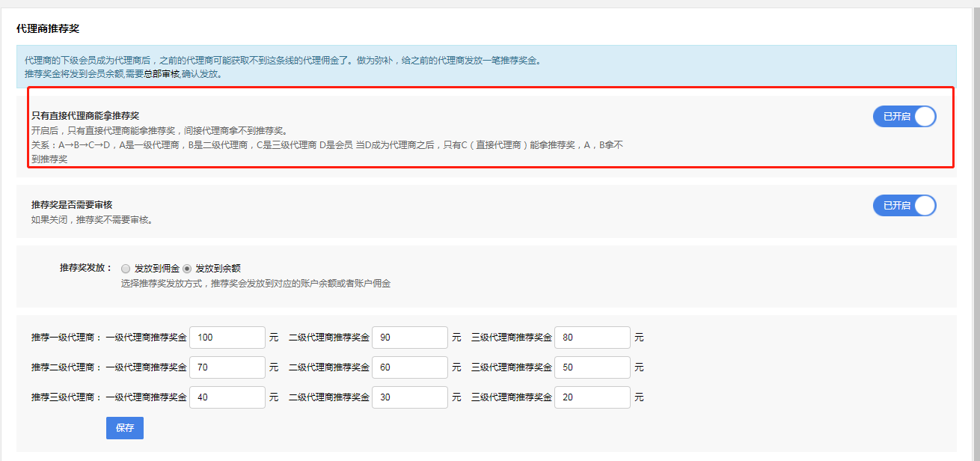Click the 代理商推荐奖 page heading
The height and width of the screenshot is (461, 980).
coord(48,29)
